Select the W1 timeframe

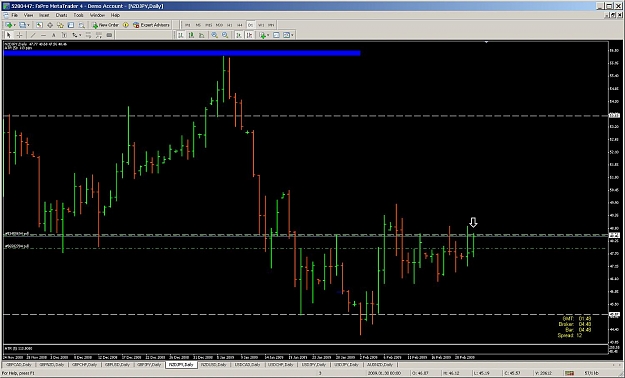(261, 25)
